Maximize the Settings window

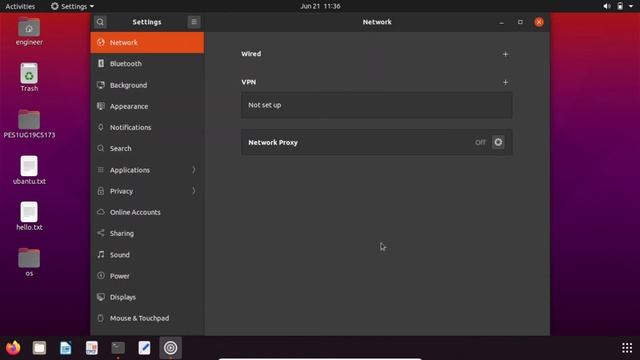(x=520, y=22)
